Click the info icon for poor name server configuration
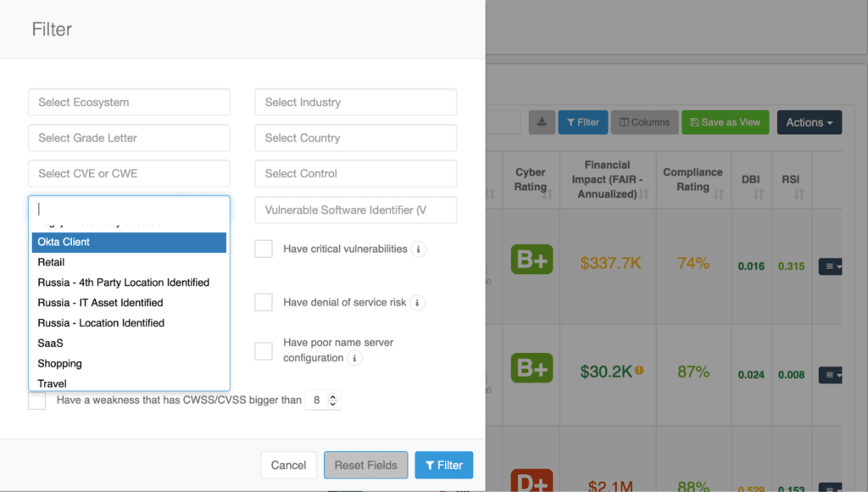The image size is (868, 492). [x=355, y=359]
